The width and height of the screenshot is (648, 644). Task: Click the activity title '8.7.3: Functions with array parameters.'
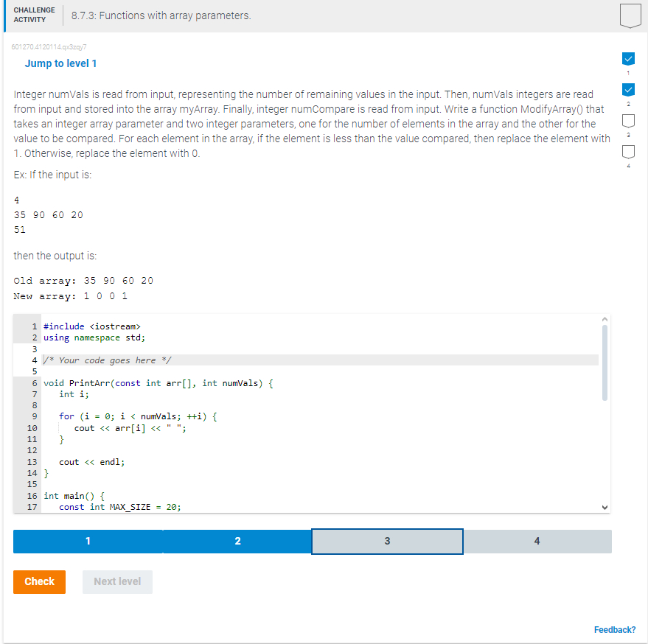[161, 15]
